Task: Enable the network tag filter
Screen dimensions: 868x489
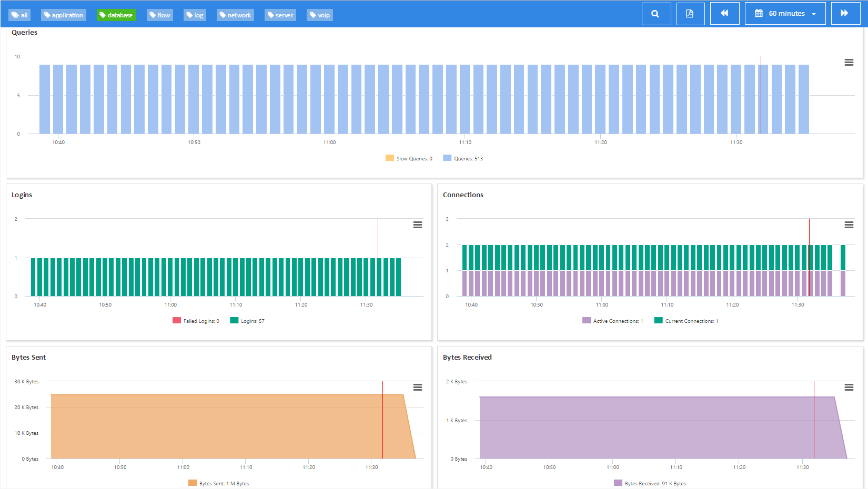Action: [x=235, y=15]
